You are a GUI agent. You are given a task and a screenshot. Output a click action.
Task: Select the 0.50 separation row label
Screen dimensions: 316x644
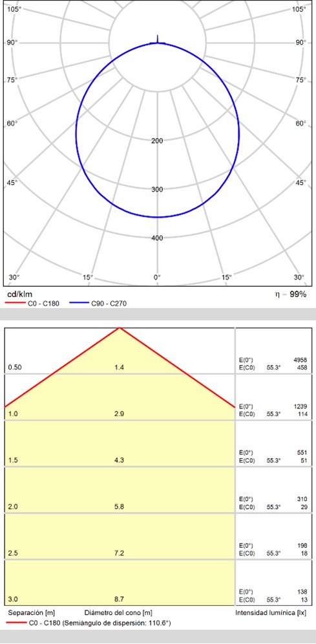14,367
